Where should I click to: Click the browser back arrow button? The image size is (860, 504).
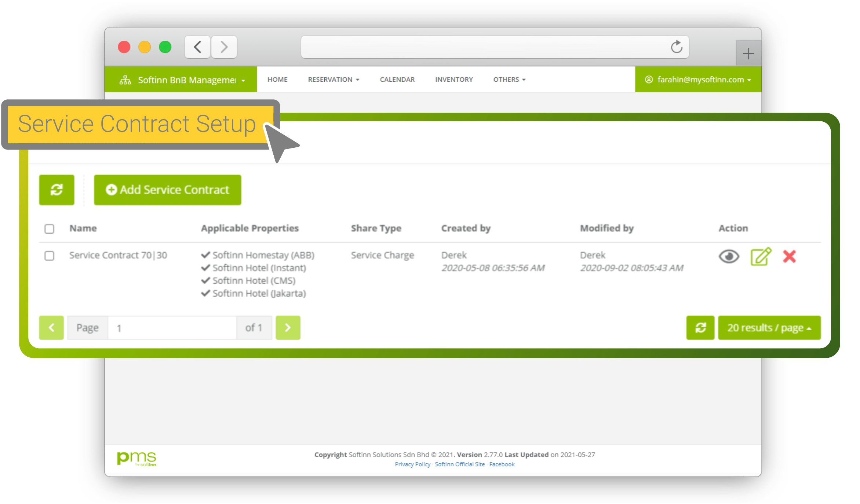tap(197, 47)
